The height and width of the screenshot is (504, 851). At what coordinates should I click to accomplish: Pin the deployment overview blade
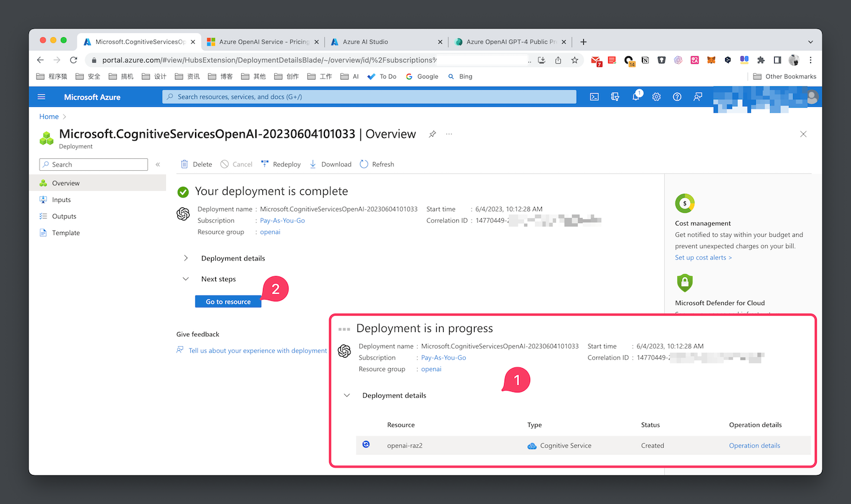[x=433, y=134]
